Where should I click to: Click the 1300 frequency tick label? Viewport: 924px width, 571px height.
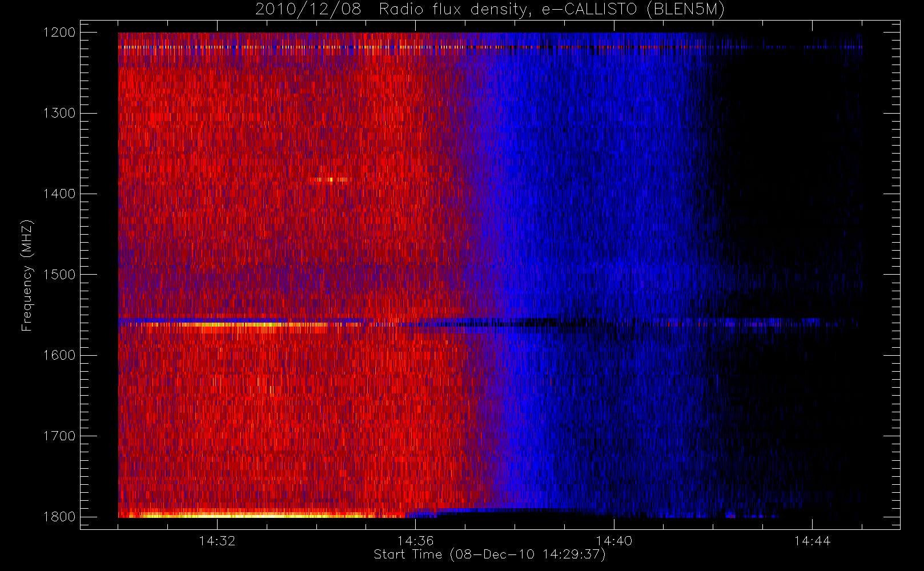(x=59, y=113)
